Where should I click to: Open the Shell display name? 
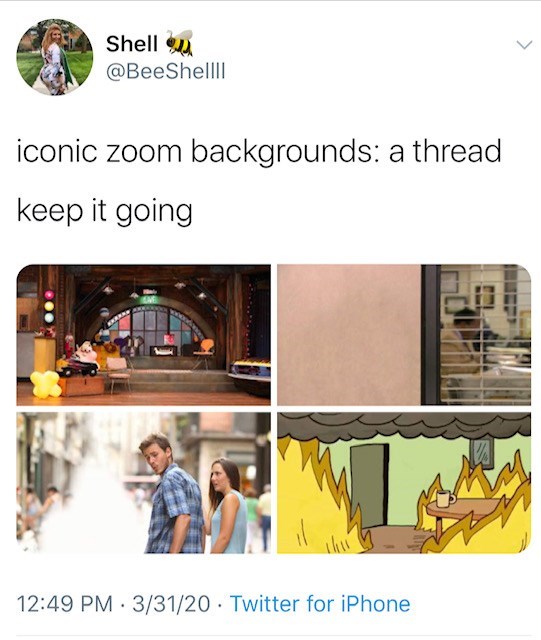click(x=131, y=43)
